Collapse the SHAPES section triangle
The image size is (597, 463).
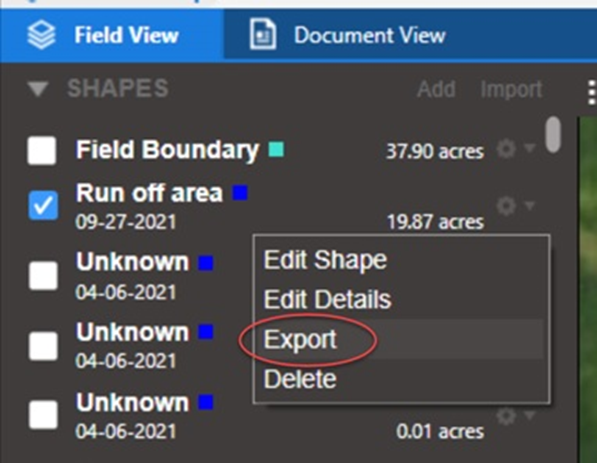[38, 89]
